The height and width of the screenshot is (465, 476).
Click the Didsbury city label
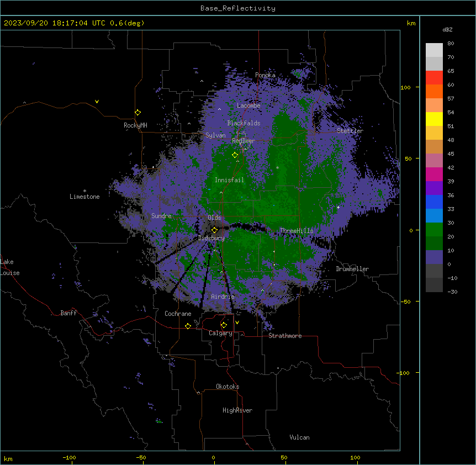point(211,238)
